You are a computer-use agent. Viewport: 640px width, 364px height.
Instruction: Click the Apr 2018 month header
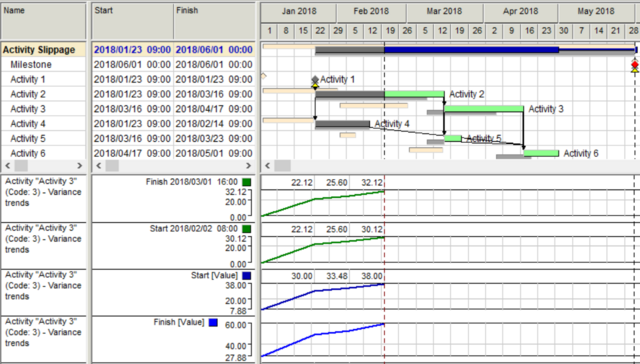click(x=520, y=11)
